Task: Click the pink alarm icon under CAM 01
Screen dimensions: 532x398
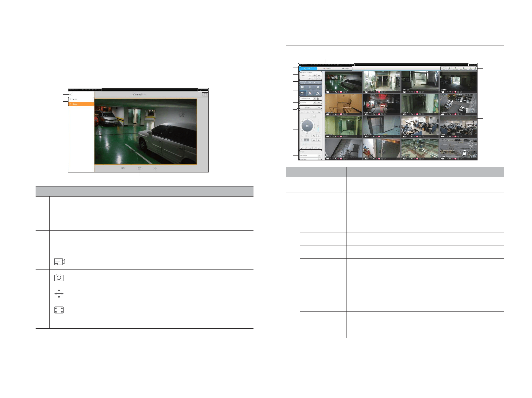Action: pos(341,92)
